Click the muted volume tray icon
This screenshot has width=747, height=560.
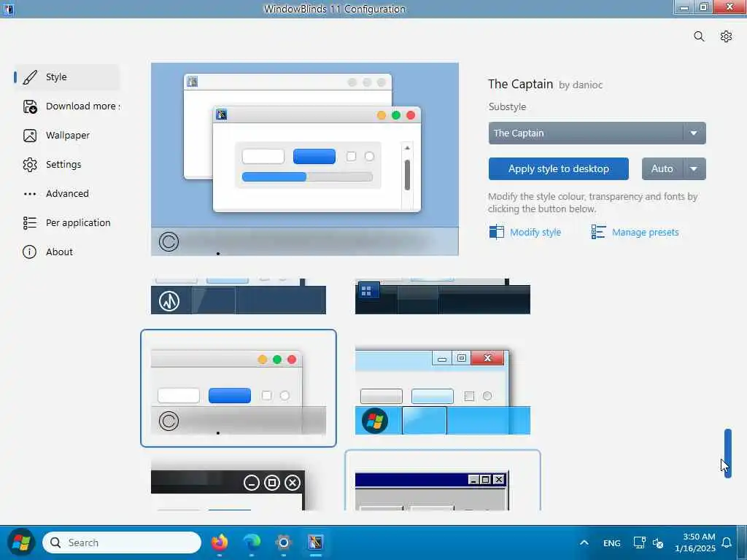(658, 542)
